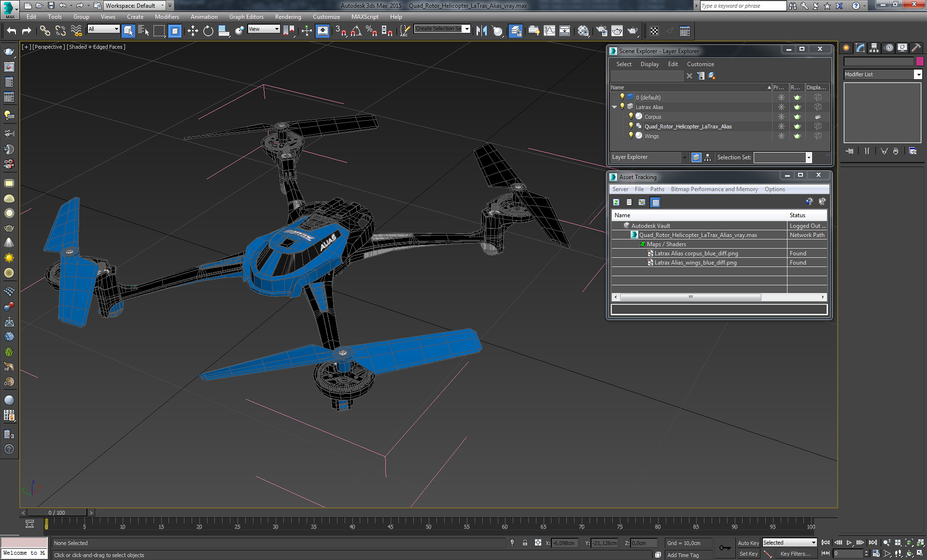Click the time slider 0 / 100 handle

coord(56,513)
